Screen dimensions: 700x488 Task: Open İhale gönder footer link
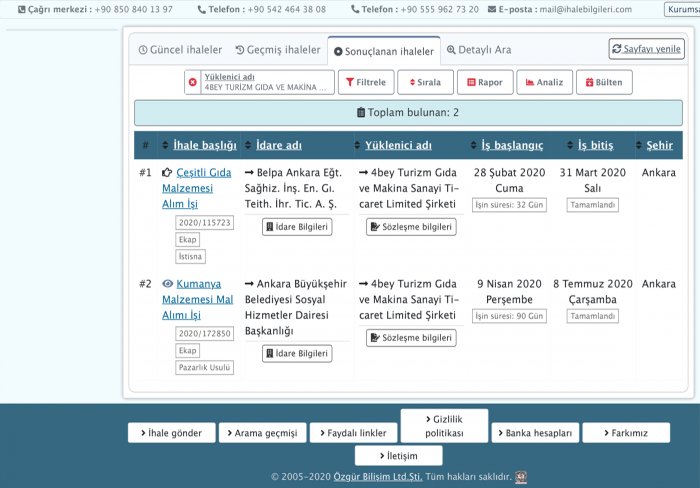tap(171, 433)
